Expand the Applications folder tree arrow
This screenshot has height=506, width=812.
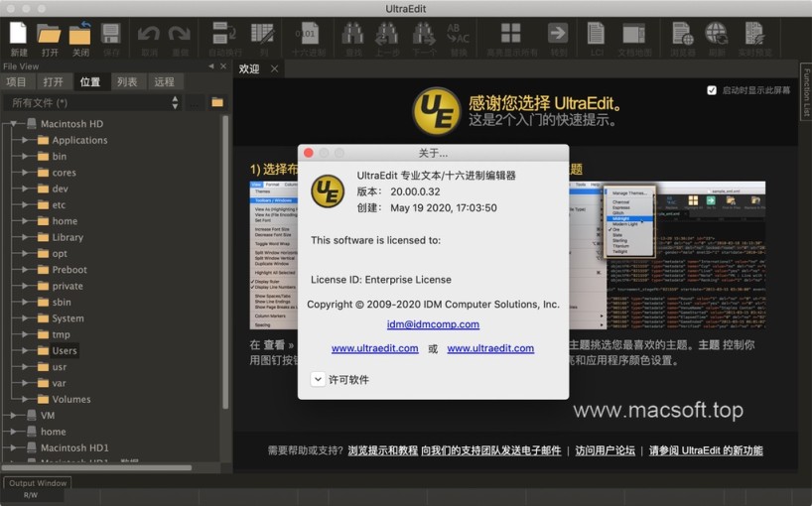point(25,140)
